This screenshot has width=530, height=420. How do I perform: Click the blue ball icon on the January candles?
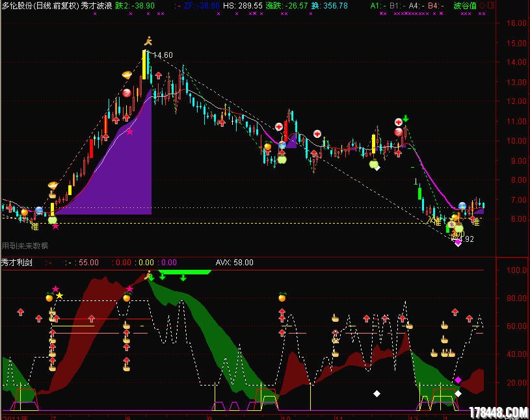462,205
